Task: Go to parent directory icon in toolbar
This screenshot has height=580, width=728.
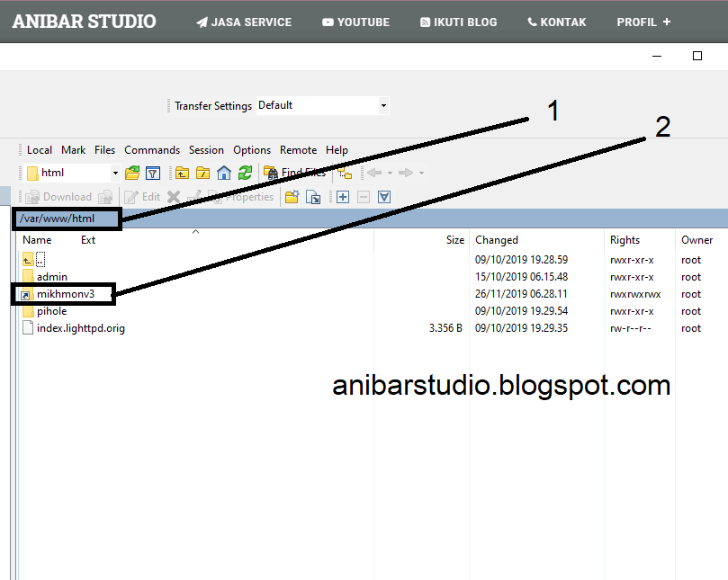Action: 182,173
